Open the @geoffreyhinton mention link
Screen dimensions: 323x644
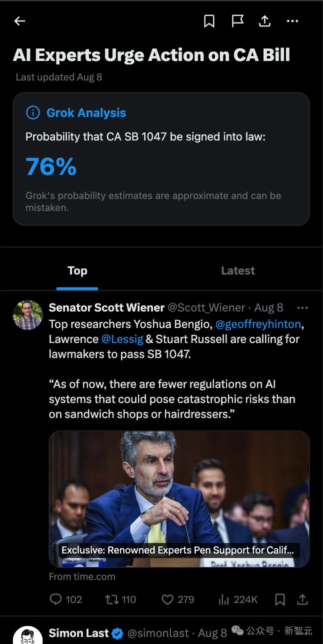point(258,324)
